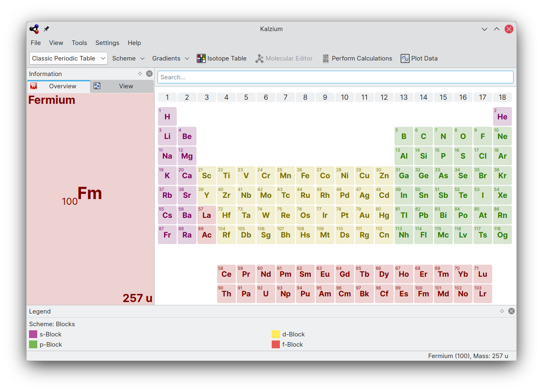Detach the Legend panel using diamond icon
This screenshot has height=392, width=543.
coord(502,311)
